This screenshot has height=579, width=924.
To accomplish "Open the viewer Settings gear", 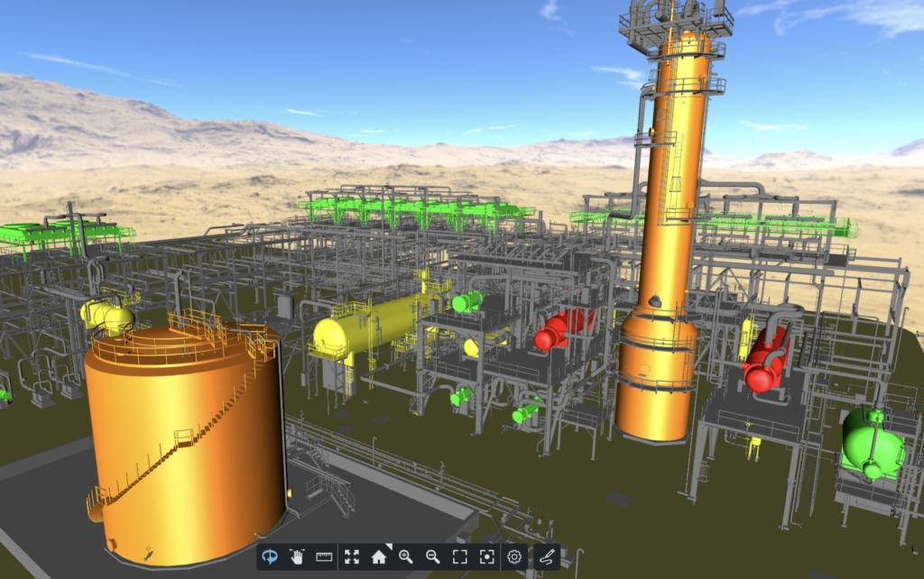I will [513, 556].
